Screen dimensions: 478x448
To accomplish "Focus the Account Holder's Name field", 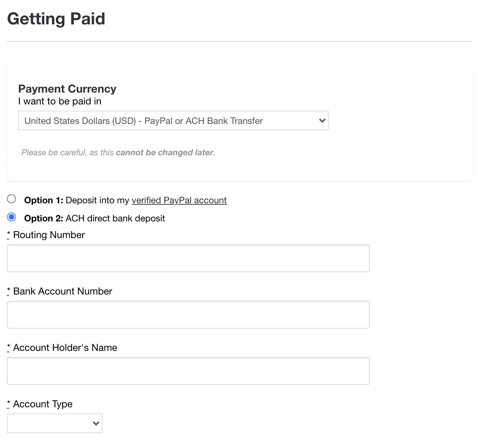I will pyautogui.click(x=188, y=371).
